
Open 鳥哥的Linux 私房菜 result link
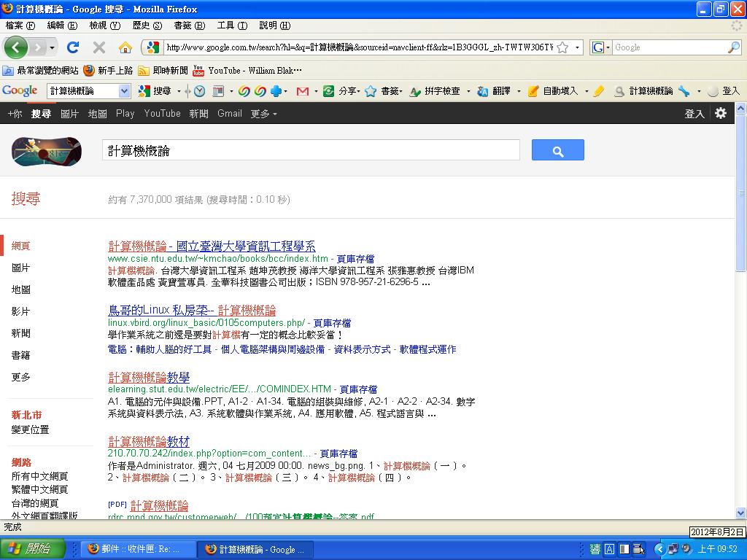point(192,311)
